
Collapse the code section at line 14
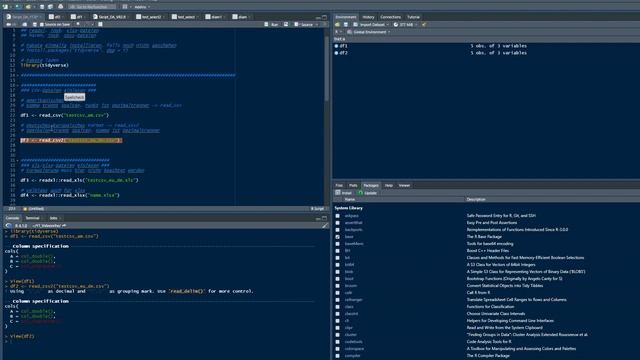(x=17, y=76)
